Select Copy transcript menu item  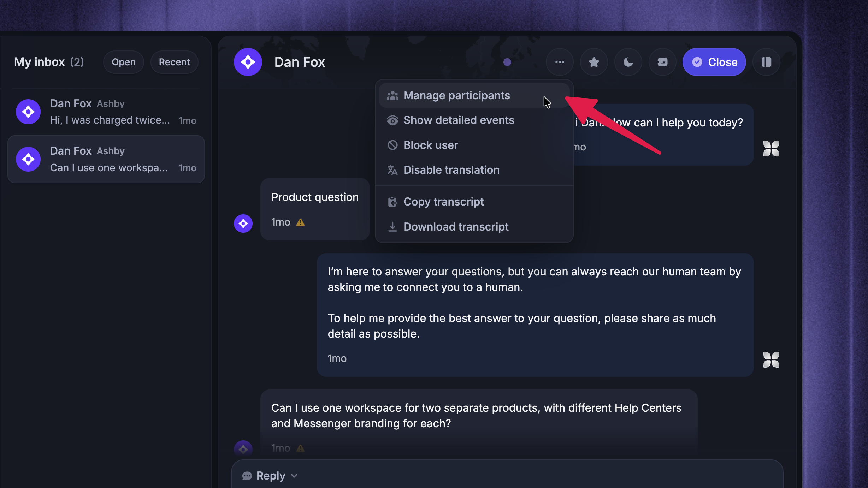point(474,202)
